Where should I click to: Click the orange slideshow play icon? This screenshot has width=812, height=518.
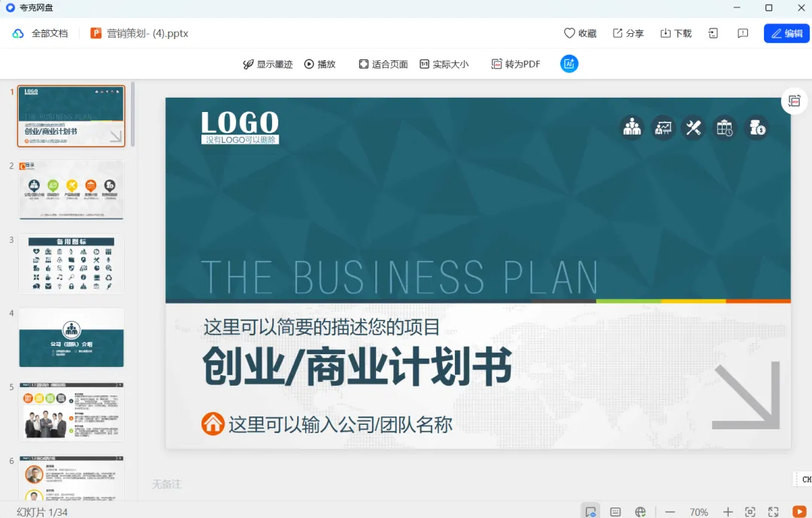[799, 512]
